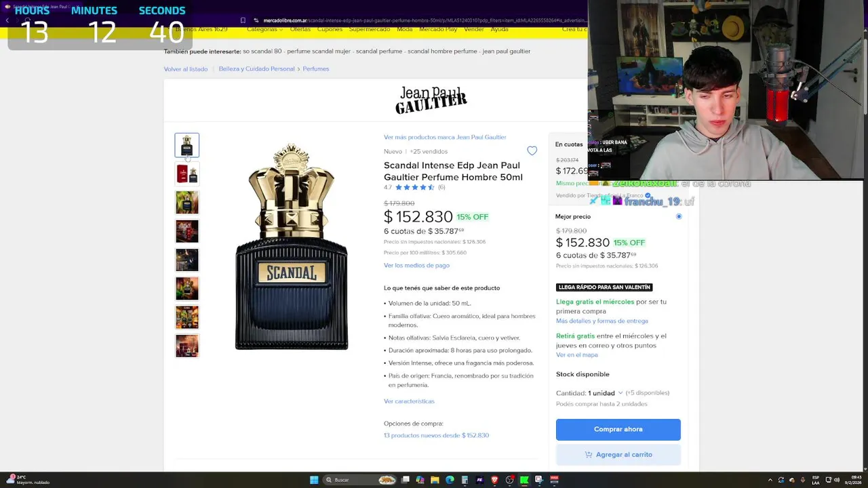Click the Jean Paul Gaultier brand logo
The image size is (868, 488).
tap(431, 100)
